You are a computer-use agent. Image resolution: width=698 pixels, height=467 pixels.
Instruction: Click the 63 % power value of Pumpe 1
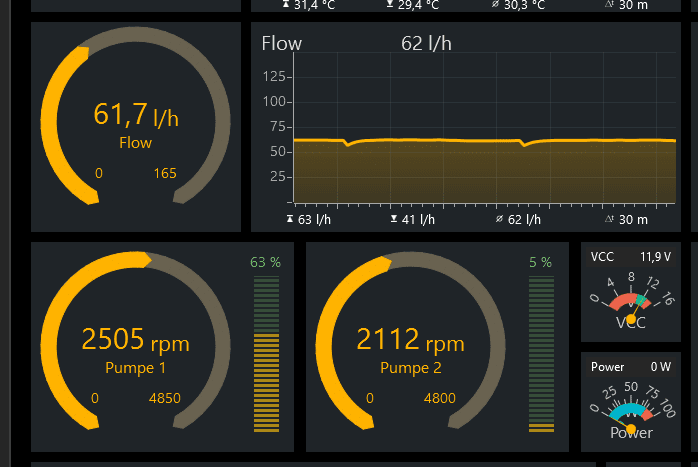click(x=265, y=262)
